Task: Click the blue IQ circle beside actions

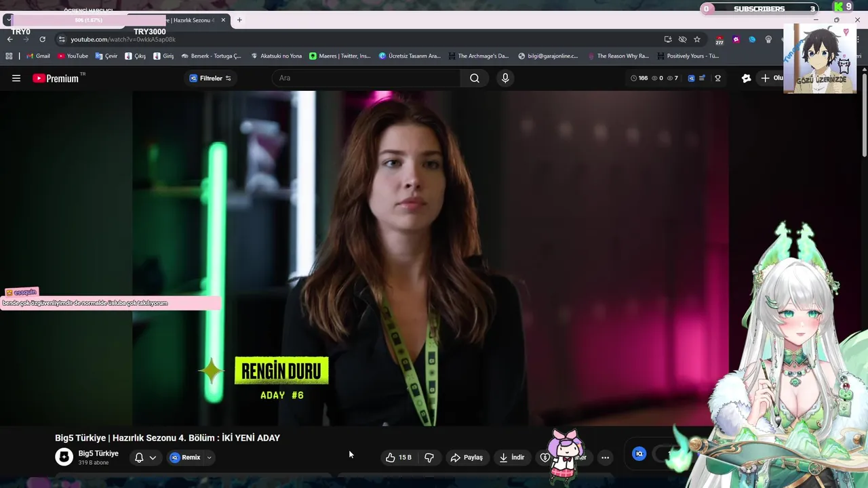Action: pyautogui.click(x=639, y=454)
